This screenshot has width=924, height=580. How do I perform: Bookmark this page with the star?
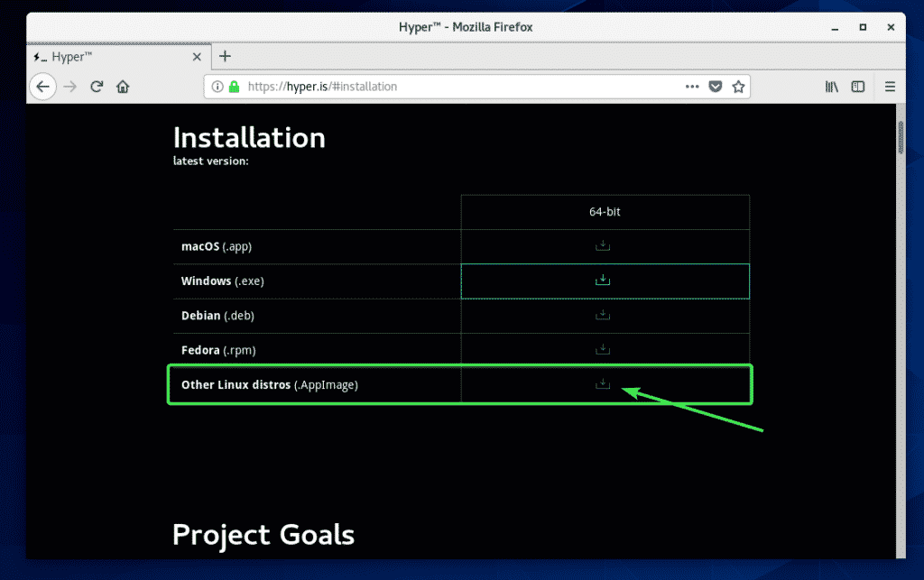(738, 87)
